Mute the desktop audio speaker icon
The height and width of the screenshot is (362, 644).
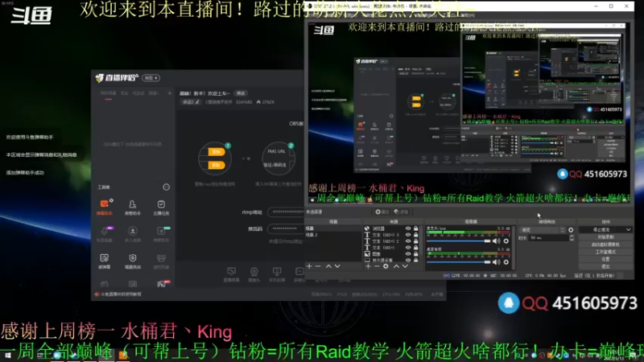[x=496, y=262]
